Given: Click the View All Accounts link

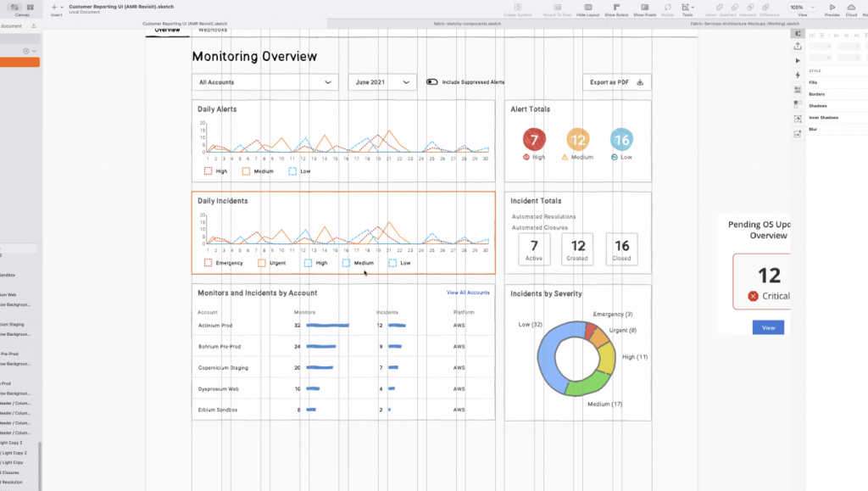Looking at the screenshot, I should point(468,293).
